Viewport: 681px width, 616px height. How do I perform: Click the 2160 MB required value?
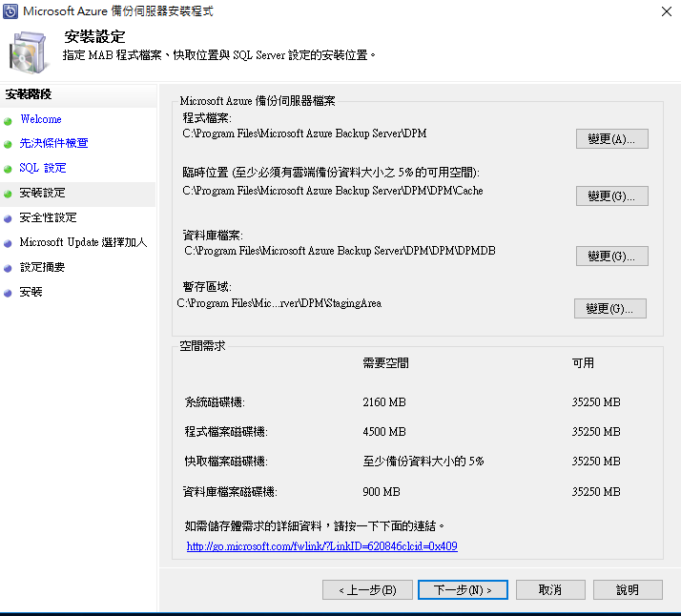(384, 402)
